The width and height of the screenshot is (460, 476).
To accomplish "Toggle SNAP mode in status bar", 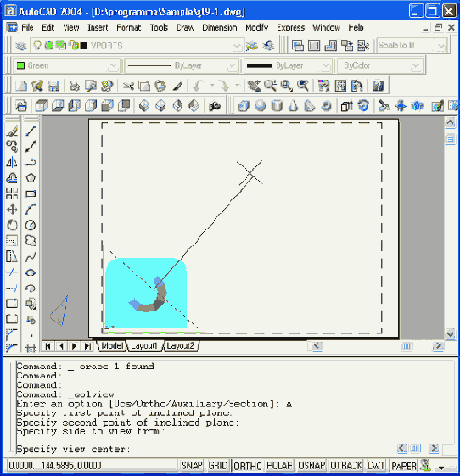I will [x=192, y=466].
